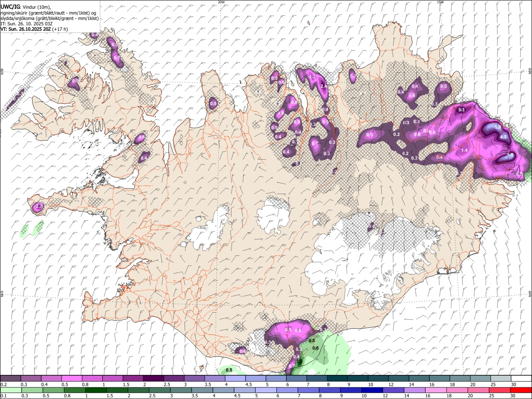The height and width of the screenshot is (399, 532).
Task: Click the 3.3 snowfall value on the map
Action: pyautogui.click(x=461, y=110)
